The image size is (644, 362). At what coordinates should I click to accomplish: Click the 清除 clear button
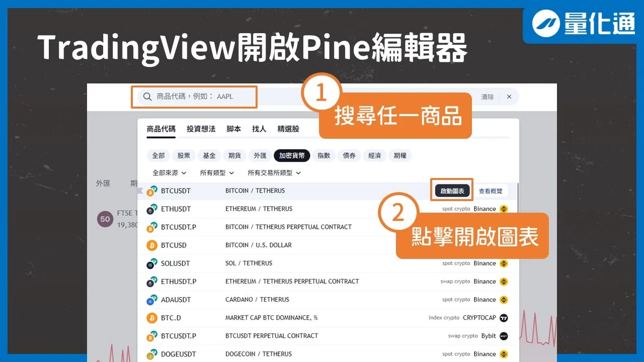click(x=488, y=97)
